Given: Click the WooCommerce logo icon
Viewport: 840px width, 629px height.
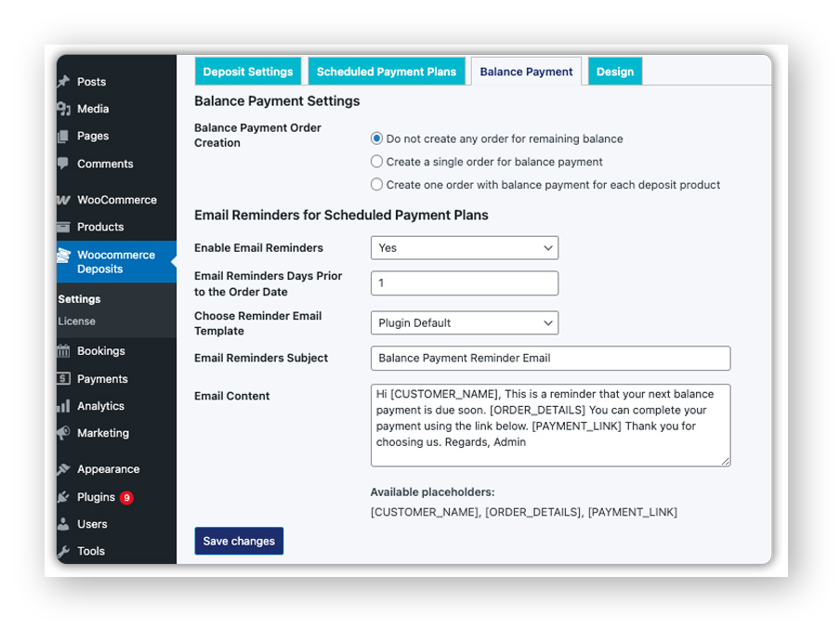Looking at the screenshot, I should (x=64, y=200).
